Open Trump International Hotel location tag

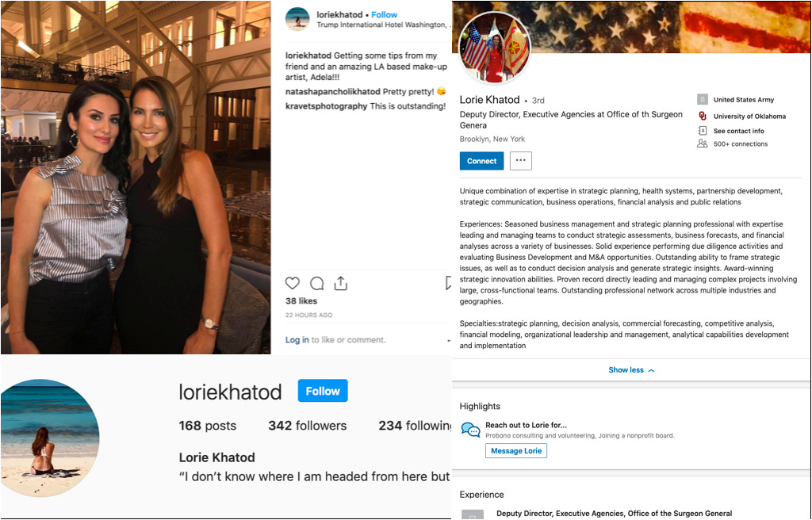tap(382, 25)
